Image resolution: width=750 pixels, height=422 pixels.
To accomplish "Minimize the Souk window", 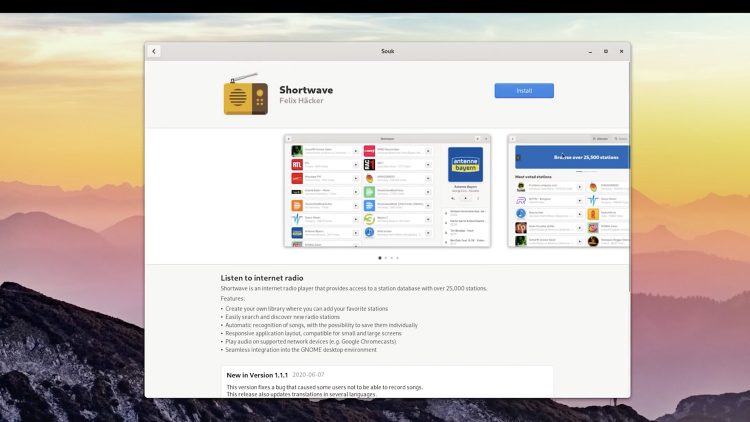I will pos(590,51).
